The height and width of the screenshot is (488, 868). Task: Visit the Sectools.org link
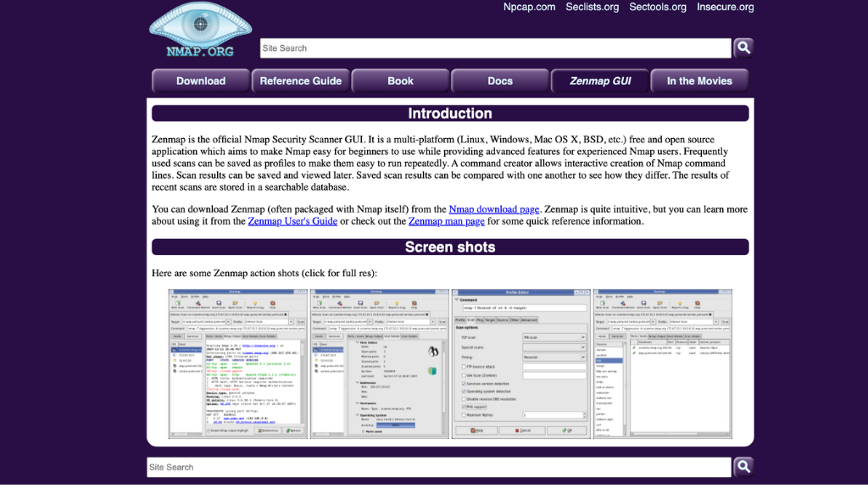click(658, 7)
